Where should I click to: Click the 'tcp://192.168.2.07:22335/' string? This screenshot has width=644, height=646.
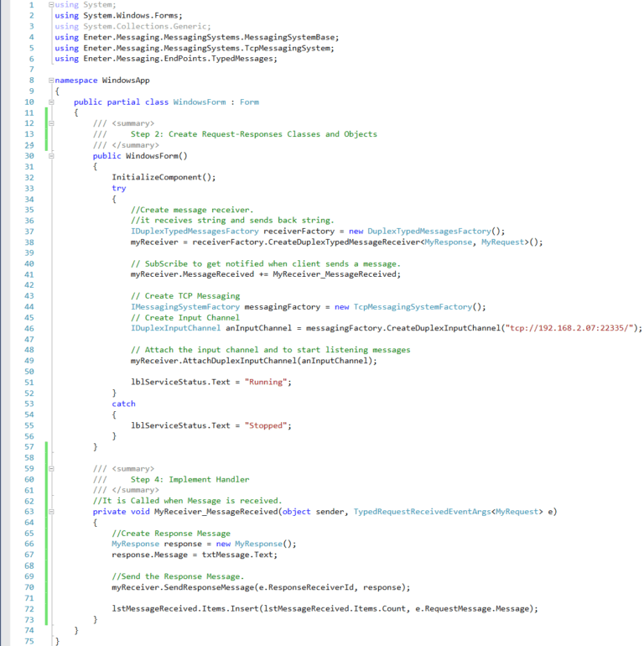click(x=569, y=328)
